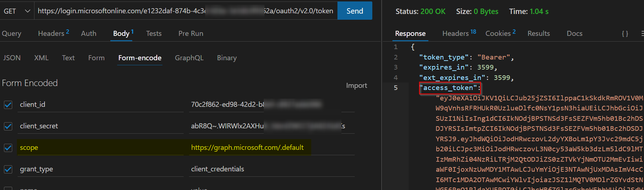644x190 pixels.
Task: Open the Results tab
Action: (x=538, y=33)
